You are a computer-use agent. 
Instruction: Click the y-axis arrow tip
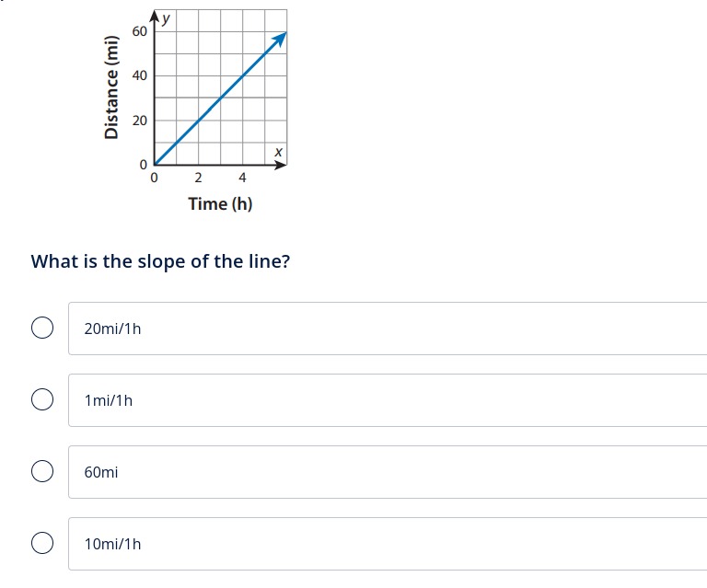pos(155,16)
